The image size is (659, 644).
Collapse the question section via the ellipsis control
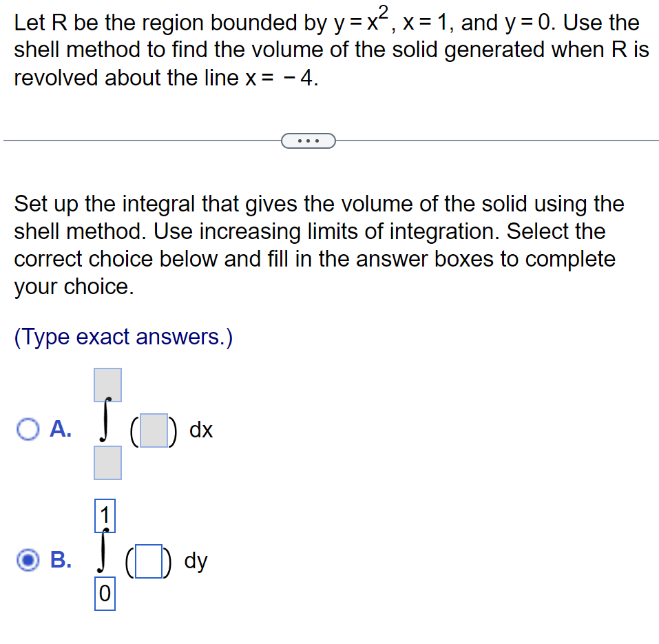[x=308, y=141]
